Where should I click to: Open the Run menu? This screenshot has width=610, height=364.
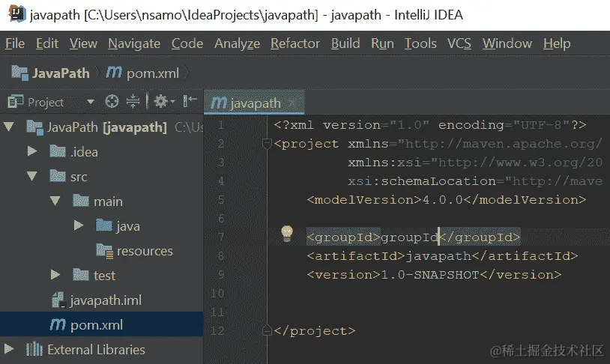[382, 43]
